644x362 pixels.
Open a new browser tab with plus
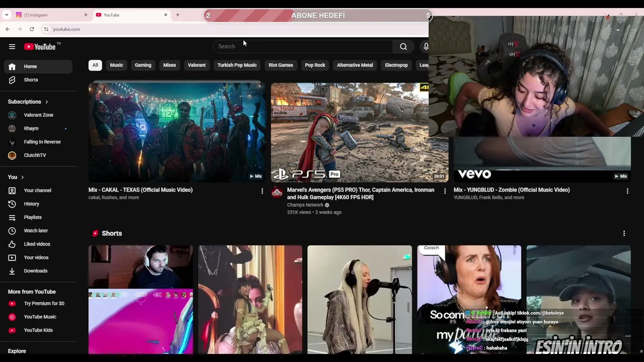pos(178,15)
